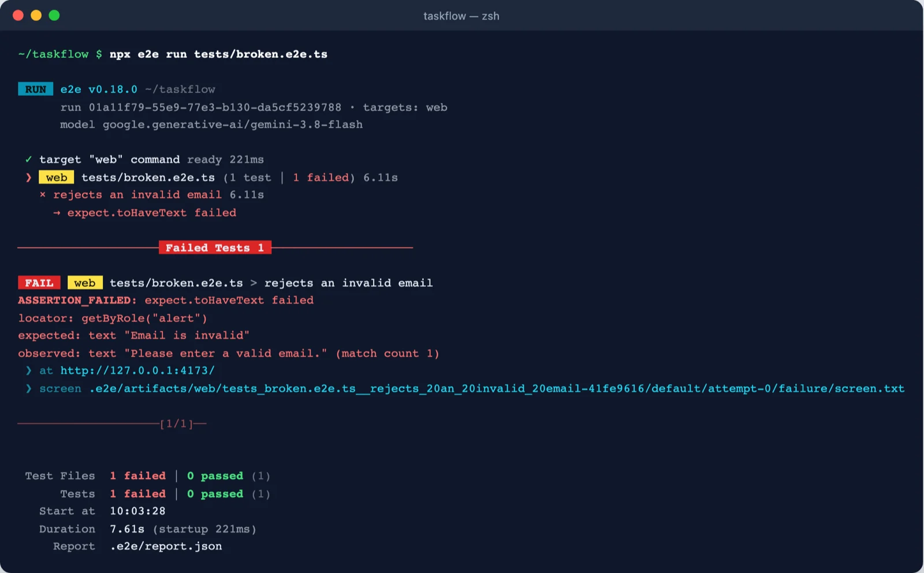Click the red close window button
924x573 pixels.
click(18, 16)
